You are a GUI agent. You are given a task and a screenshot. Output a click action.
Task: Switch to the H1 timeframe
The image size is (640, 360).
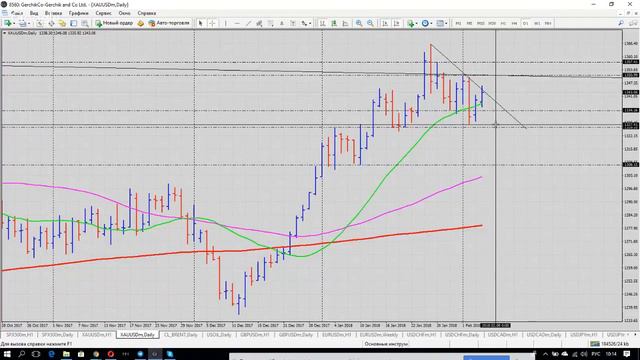[x=503, y=23]
